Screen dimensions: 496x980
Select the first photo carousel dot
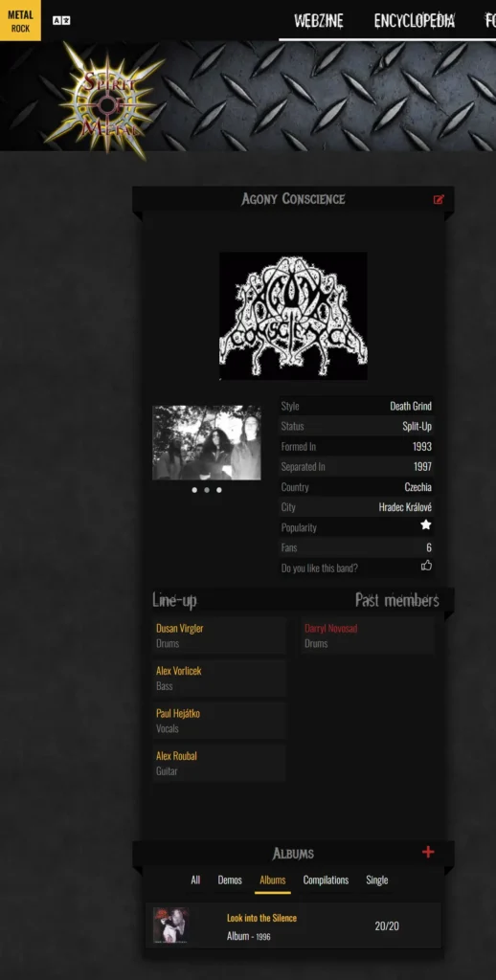point(194,490)
